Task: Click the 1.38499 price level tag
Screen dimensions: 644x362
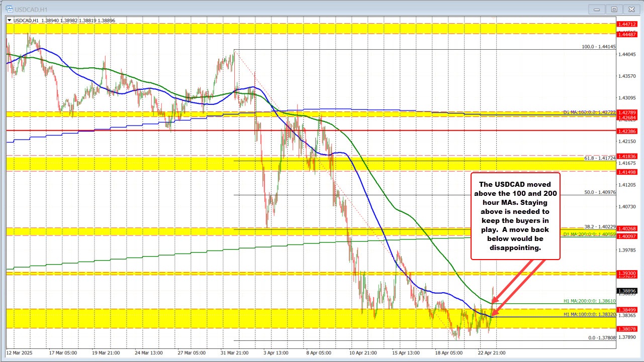Action: 627,309
